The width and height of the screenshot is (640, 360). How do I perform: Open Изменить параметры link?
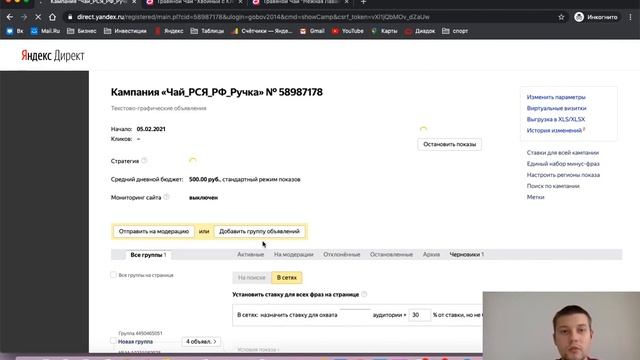pos(556,97)
